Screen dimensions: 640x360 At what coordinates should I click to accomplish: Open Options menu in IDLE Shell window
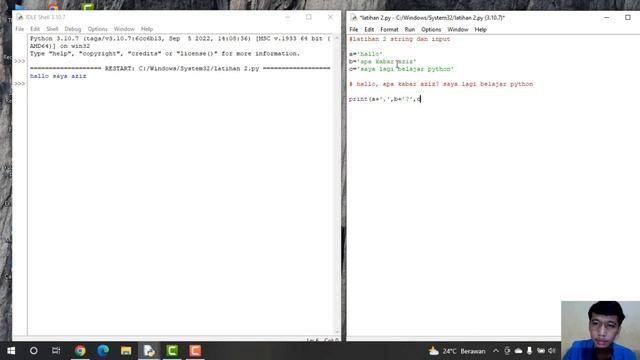(98, 29)
